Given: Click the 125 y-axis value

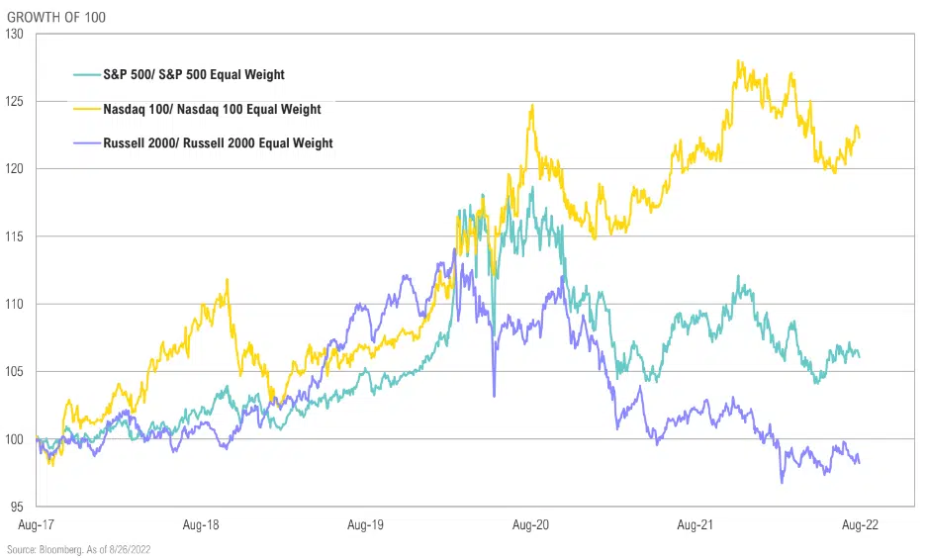Looking at the screenshot, I should (x=14, y=102).
